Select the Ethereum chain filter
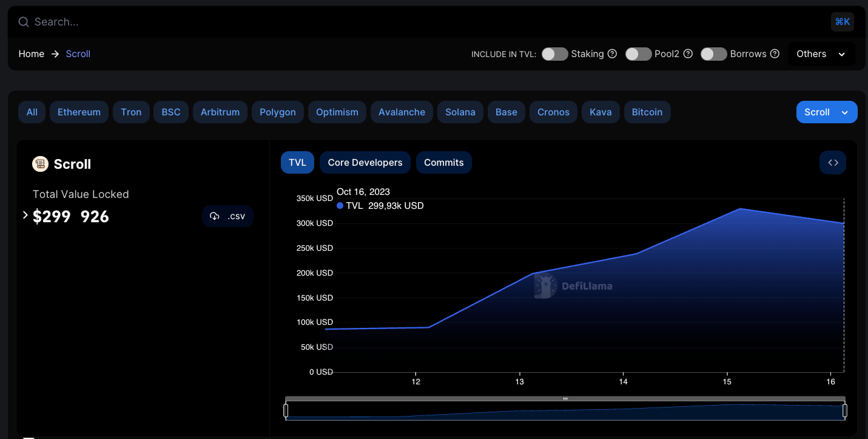 point(79,112)
